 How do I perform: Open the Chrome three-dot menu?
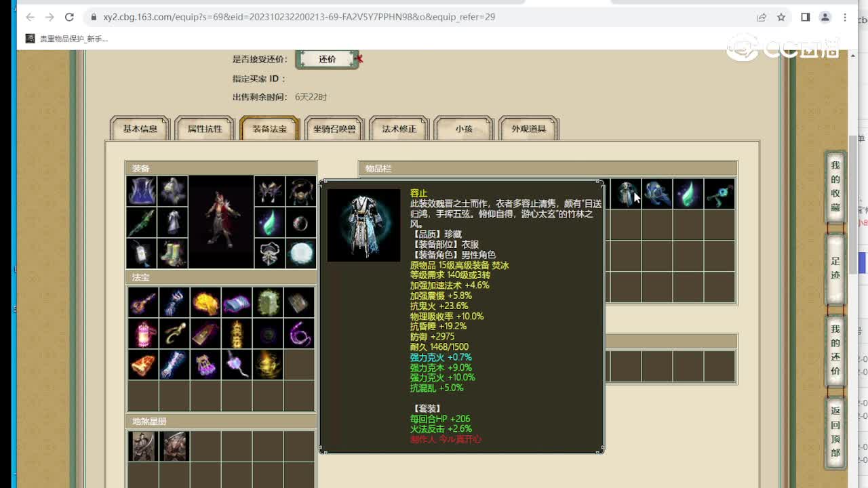click(x=845, y=17)
